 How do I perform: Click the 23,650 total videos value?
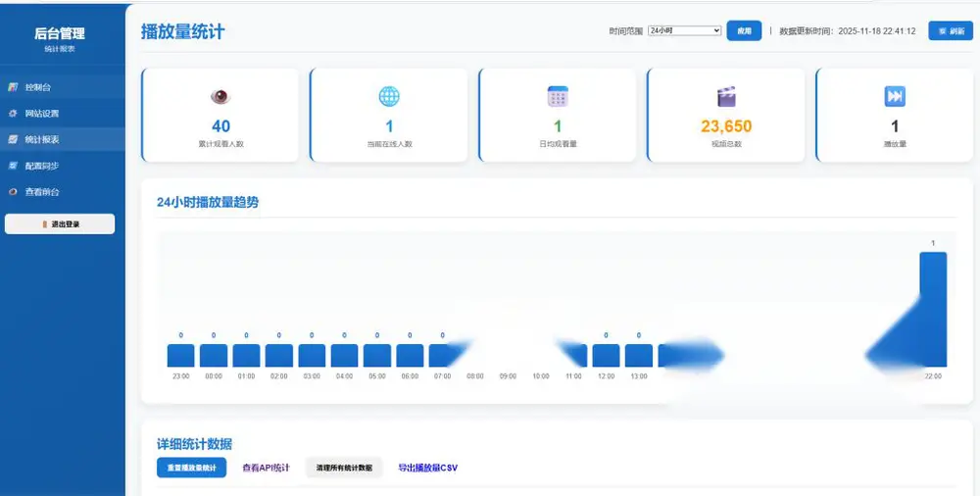(x=726, y=126)
